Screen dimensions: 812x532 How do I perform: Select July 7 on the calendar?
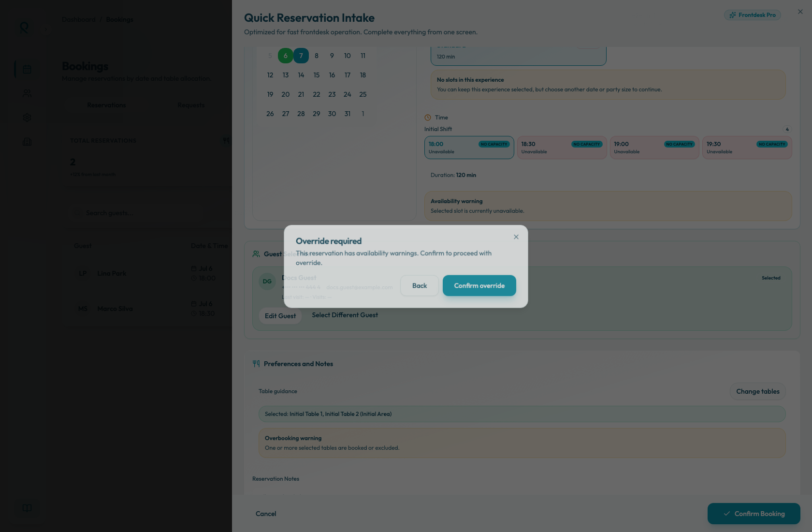coord(301,56)
